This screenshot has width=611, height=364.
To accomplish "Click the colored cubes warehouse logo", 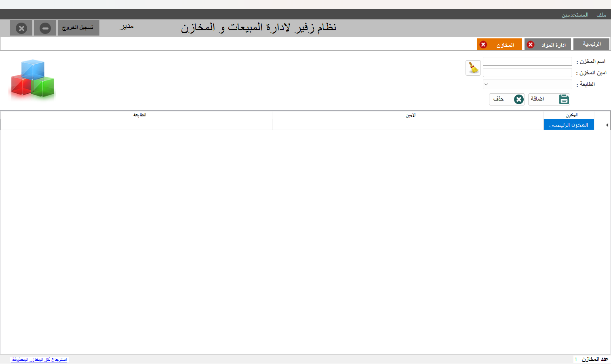I will (x=32, y=79).
